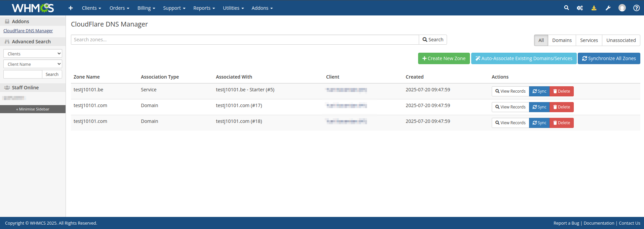
Task: Open the help question mark icon
Action: pos(636,8)
